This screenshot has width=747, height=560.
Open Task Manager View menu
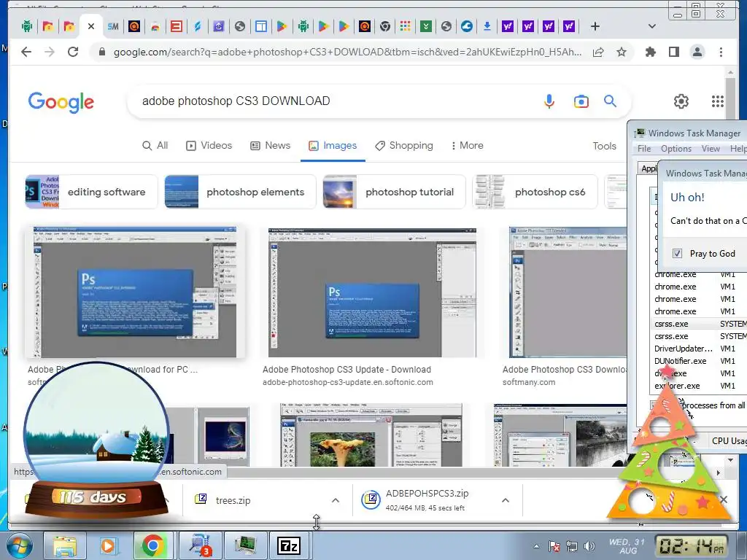(x=711, y=149)
